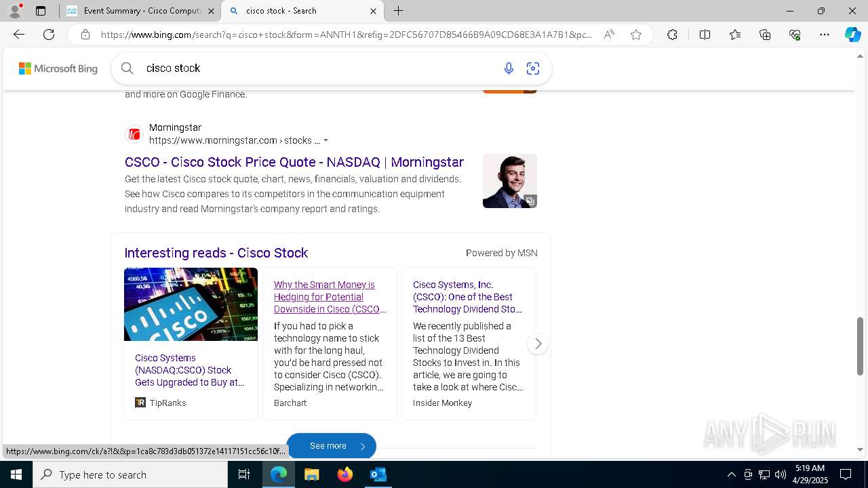Open Browser essentials icon
This screenshot has height=488, width=868.
point(795,35)
